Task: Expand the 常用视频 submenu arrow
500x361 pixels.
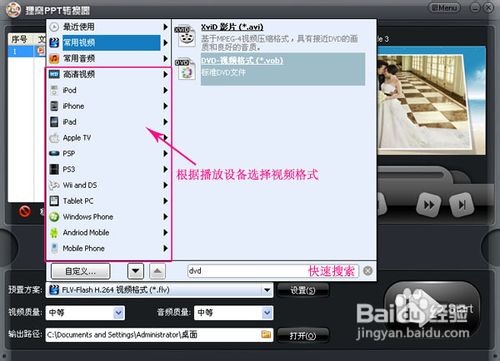Action: (x=165, y=43)
